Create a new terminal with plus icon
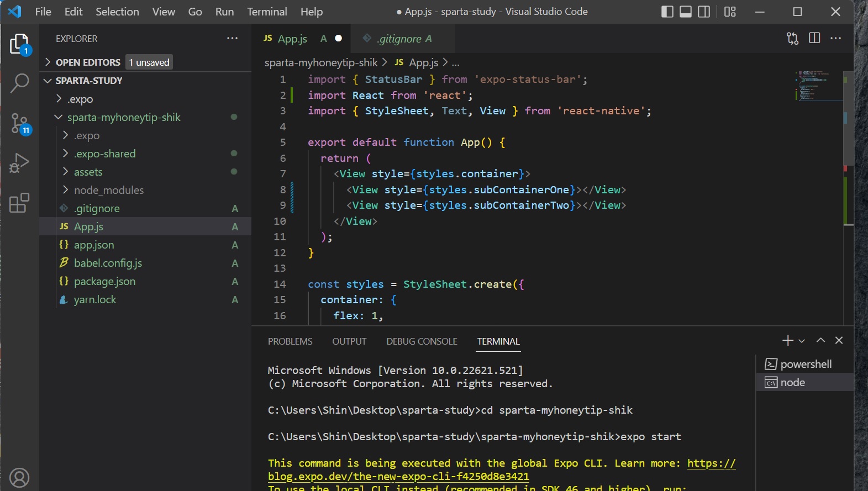The width and height of the screenshot is (868, 491). point(788,340)
